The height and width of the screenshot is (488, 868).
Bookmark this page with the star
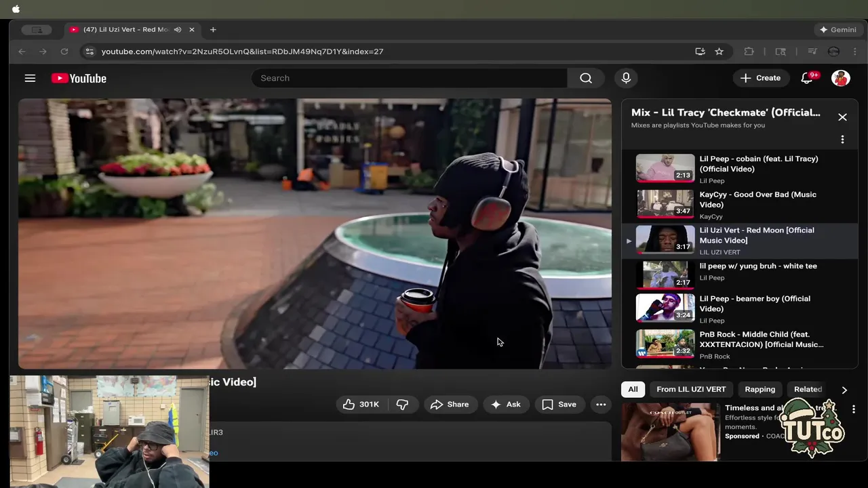719,52
